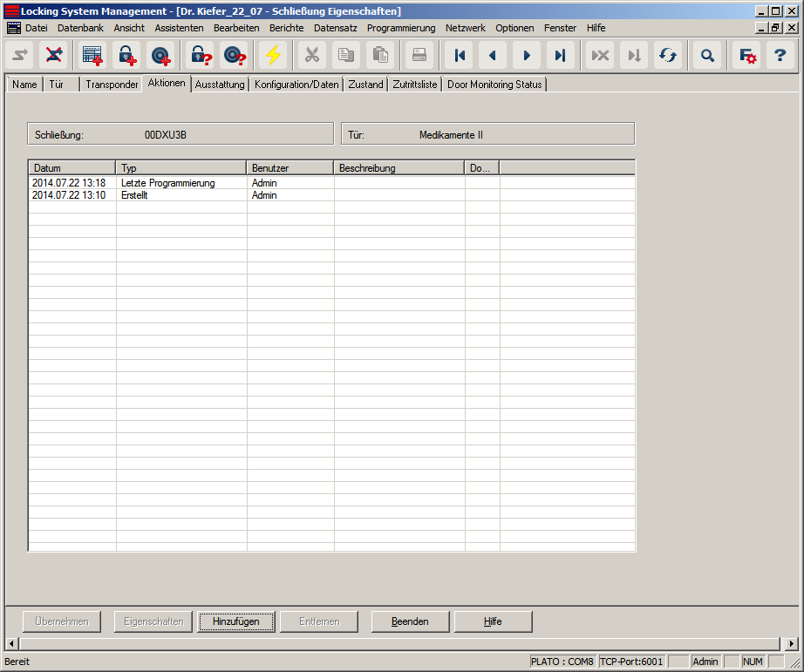This screenshot has height=672, width=804.
Task: Click the yellow lightning bolt programming icon
Action: click(x=274, y=56)
